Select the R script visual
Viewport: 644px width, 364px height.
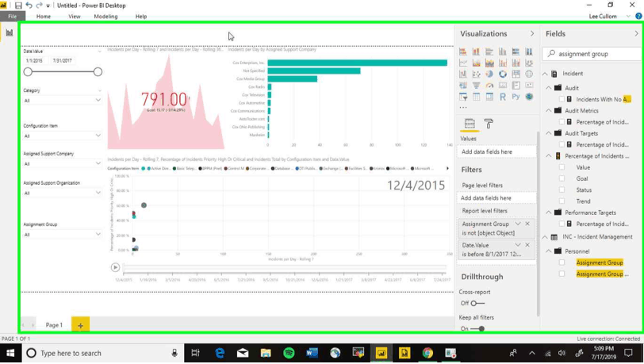pos(503,97)
